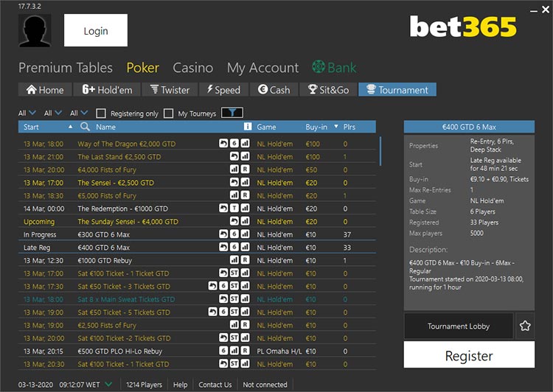The height and width of the screenshot is (392, 553).
Task: Go to the Home tab
Action: [45, 90]
